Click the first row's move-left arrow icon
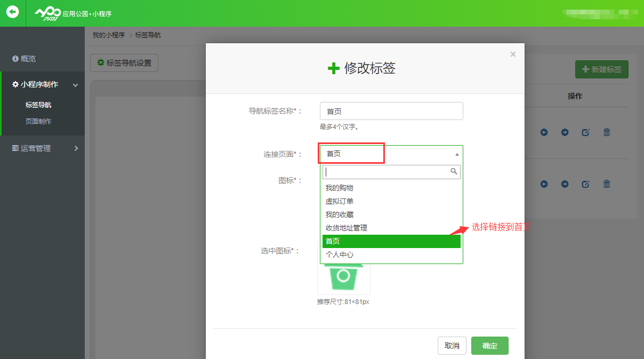This screenshot has height=359, width=644. point(544,132)
